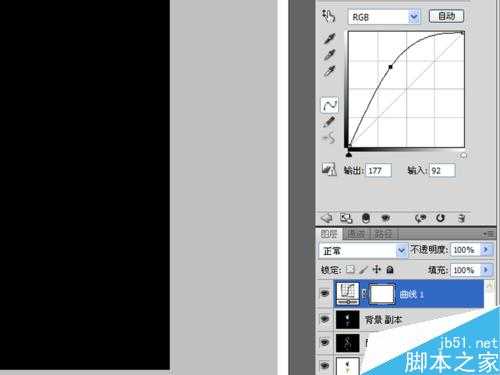Lock position move icon
Image resolution: width=500 pixels, height=375 pixels.
click(x=377, y=269)
